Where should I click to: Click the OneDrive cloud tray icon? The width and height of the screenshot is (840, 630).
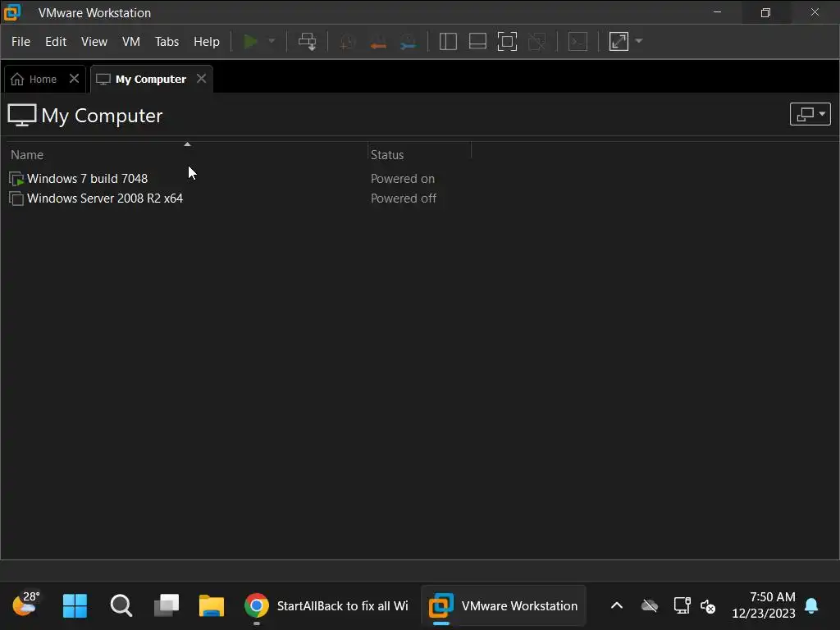coord(650,606)
